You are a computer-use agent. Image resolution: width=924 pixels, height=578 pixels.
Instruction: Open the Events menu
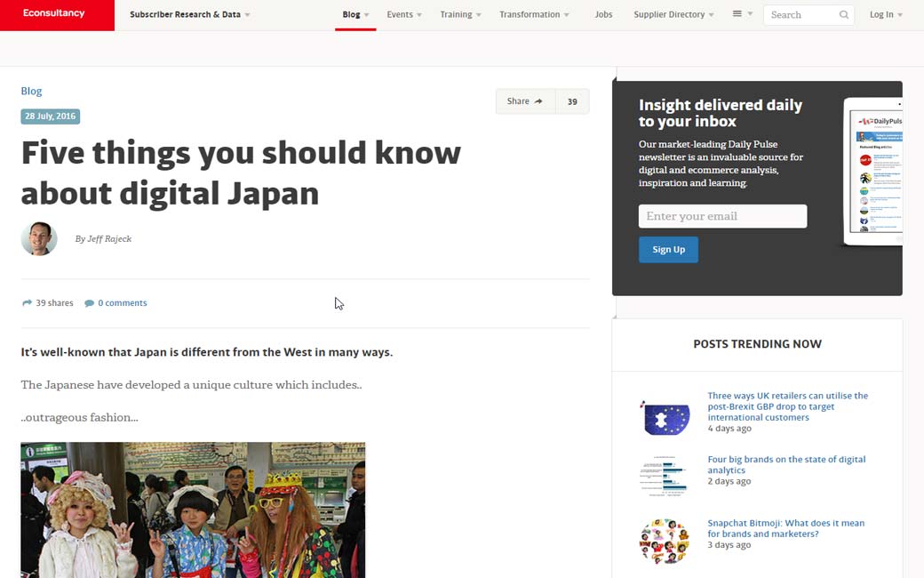404,15
